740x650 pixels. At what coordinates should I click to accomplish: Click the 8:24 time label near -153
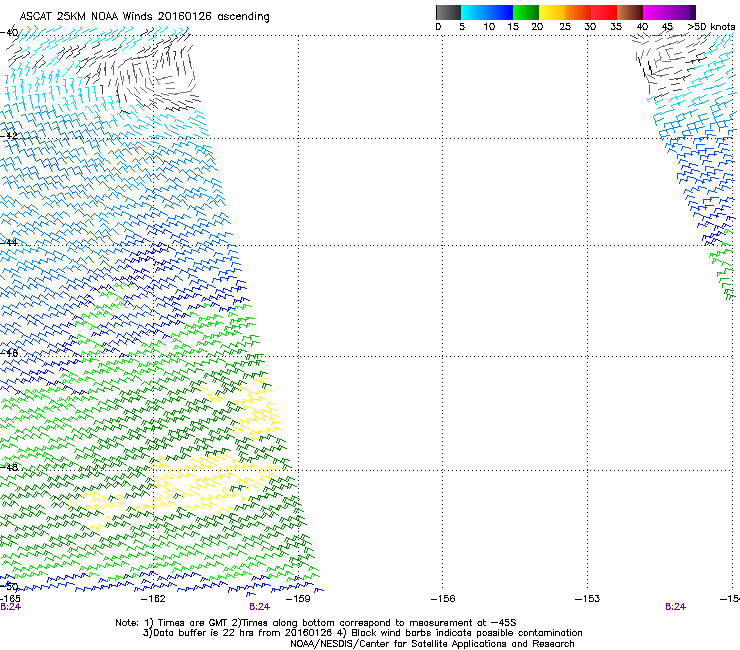click(x=675, y=607)
